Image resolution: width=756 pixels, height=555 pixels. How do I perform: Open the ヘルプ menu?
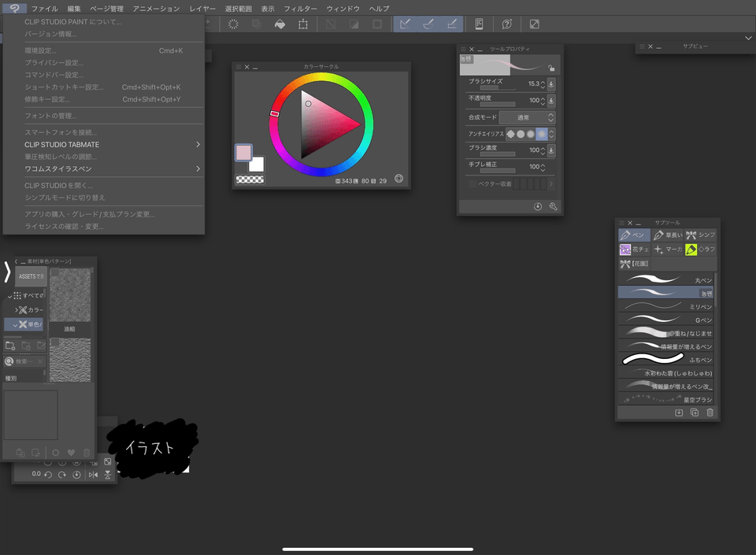(x=379, y=9)
